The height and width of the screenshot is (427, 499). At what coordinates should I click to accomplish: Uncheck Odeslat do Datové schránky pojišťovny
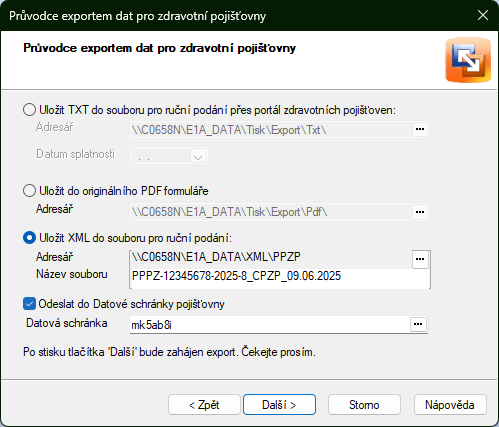pos(29,304)
